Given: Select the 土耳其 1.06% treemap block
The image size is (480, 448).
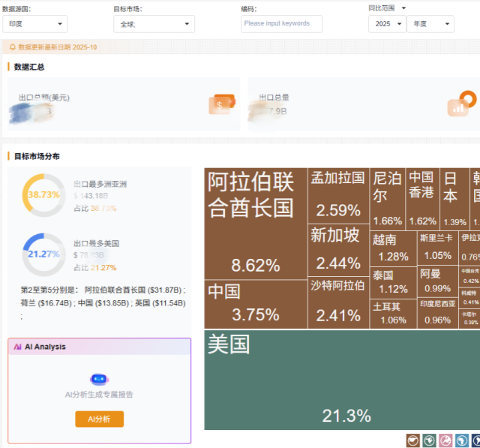Looking at the screenshot, I should pyautogui.click(x=393, y=314).
